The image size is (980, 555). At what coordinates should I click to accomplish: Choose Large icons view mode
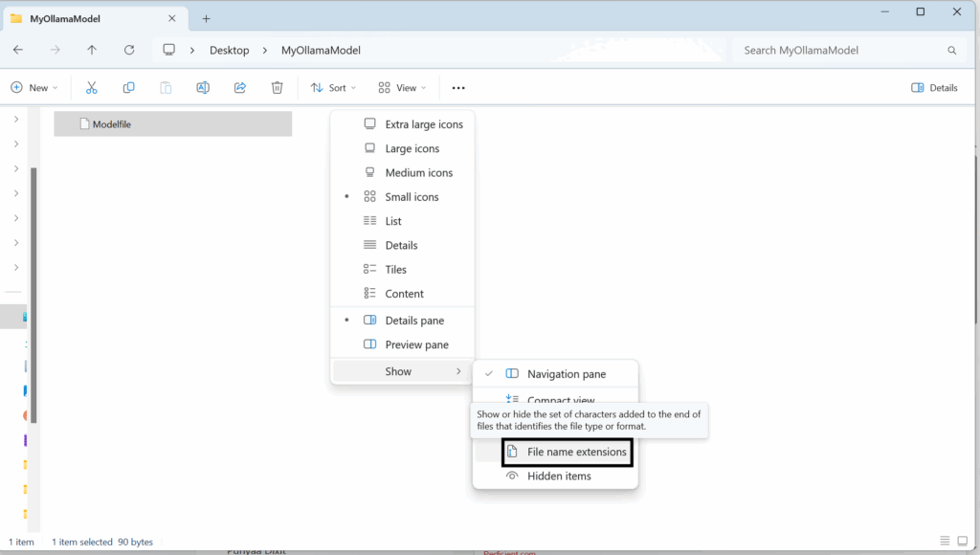click(412, 148)
